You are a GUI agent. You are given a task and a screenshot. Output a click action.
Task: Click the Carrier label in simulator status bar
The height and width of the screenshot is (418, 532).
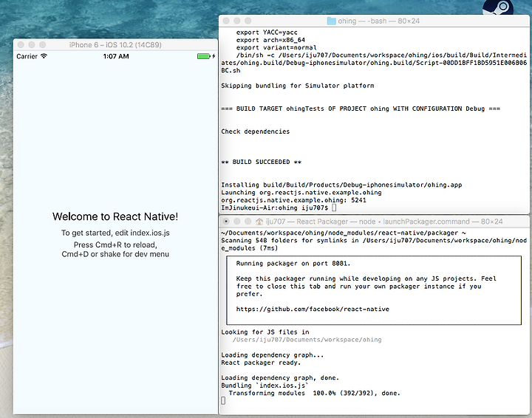27,56
